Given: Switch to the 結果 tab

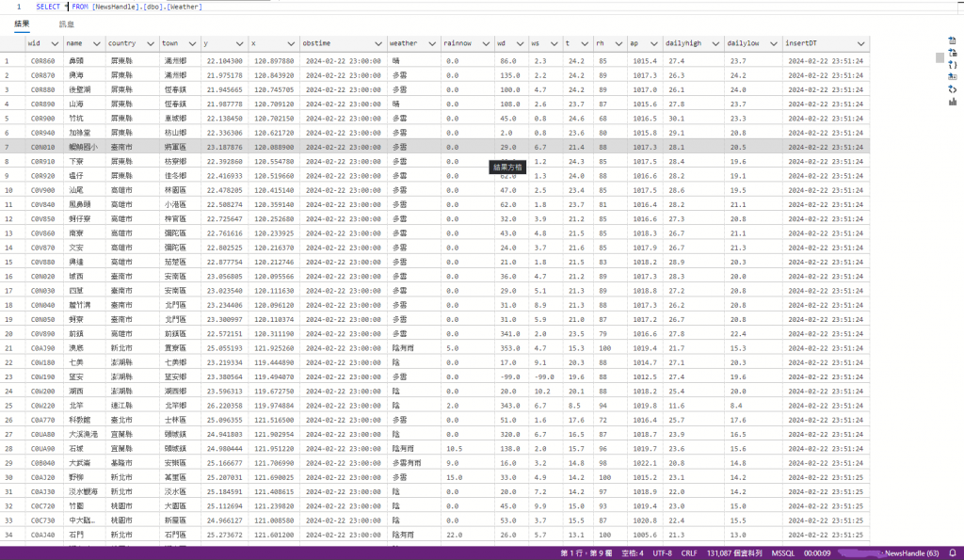Looking at the screenshot, I should [23, 24].
